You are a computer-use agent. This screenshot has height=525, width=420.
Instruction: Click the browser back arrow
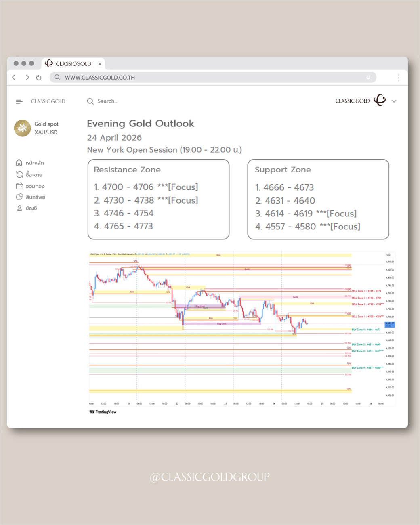click(14, 77)
